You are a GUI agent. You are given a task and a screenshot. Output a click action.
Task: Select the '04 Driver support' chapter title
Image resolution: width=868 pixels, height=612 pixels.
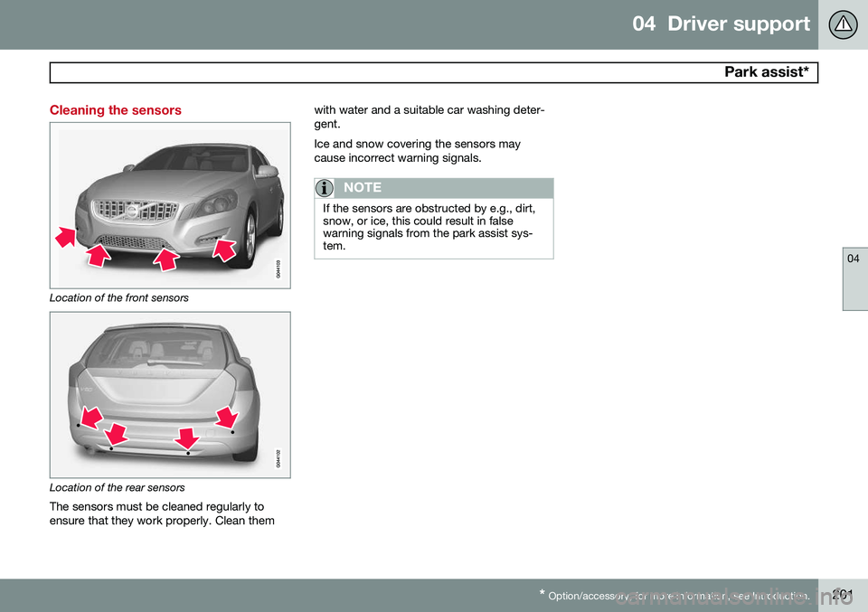pos(721,24)
